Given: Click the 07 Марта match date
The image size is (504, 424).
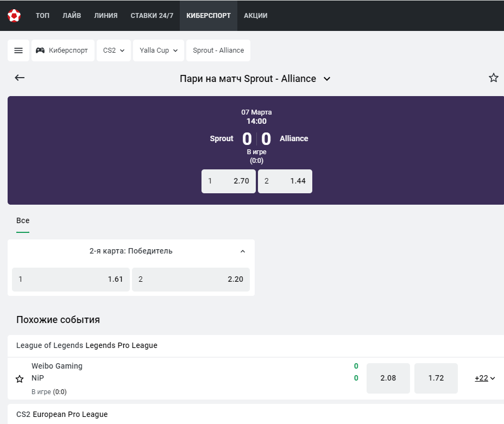Looking at the screenshot, I should [256, 112].
